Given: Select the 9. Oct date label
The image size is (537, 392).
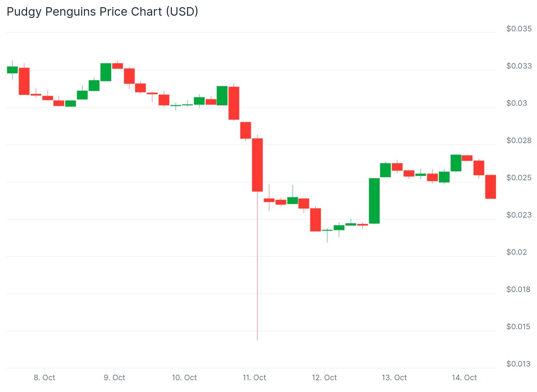Looking at the screenshot, I should click(114, 378).
